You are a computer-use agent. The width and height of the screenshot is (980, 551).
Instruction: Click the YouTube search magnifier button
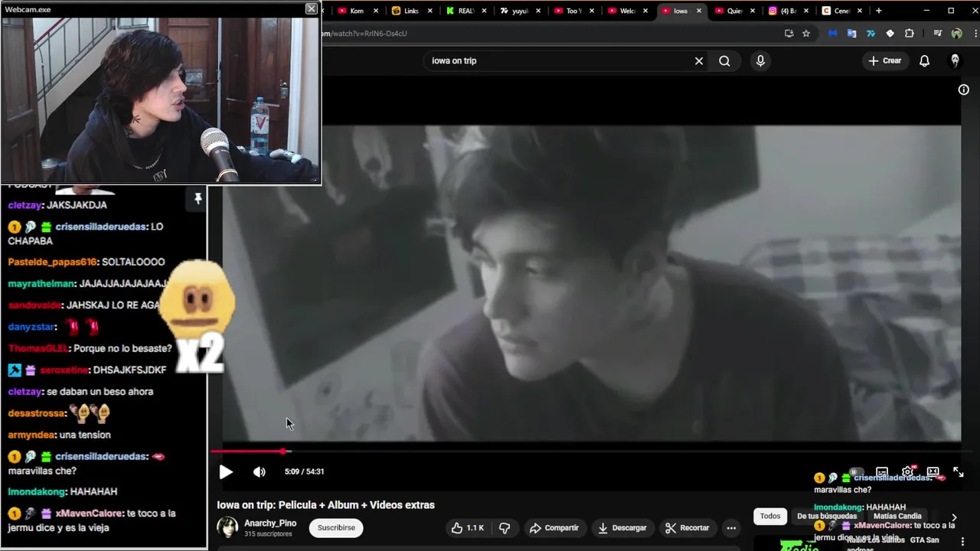pos(724,60)
